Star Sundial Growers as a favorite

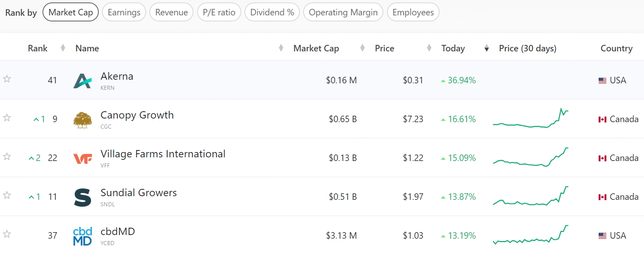tap(7, 195)
